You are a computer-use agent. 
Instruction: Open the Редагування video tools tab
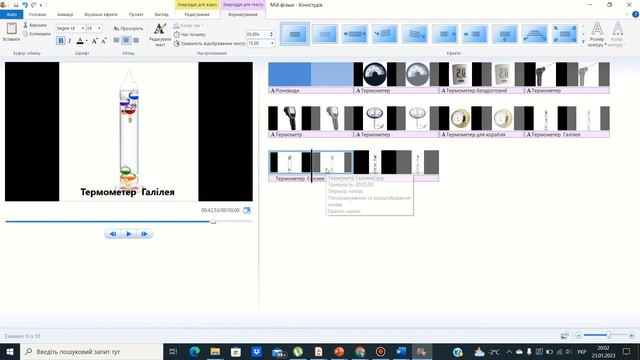tap(197, 14)
